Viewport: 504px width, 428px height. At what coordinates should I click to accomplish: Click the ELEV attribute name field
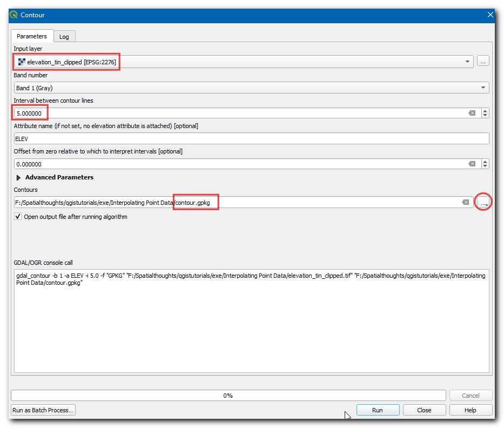pyautogui.click(x=251, y=138)
